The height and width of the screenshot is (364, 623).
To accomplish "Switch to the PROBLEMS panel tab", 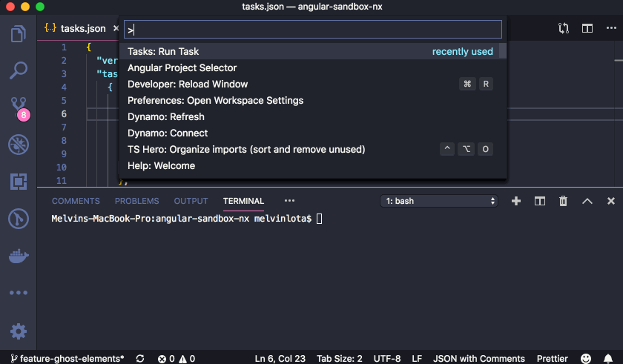I will coord(136,201).
